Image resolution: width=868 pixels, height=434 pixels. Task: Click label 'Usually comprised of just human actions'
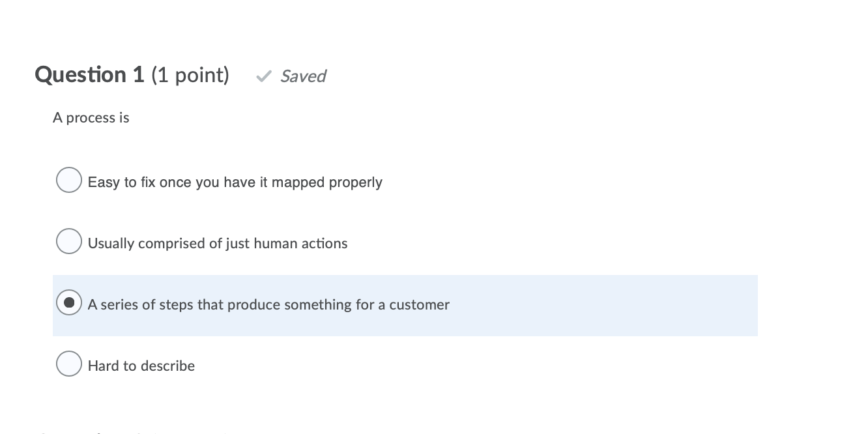[217, 243]
